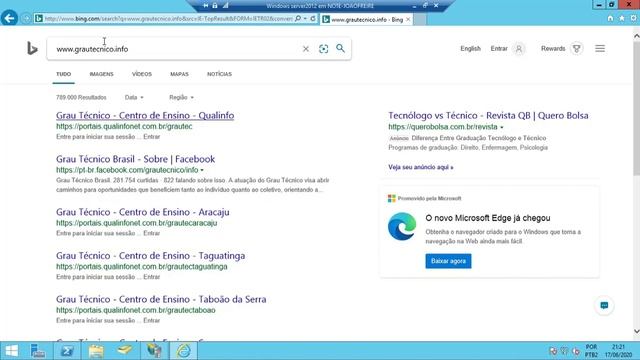
Task: Click the Baixar agora button
Action: pyautogui.click(x=448, y=261)
